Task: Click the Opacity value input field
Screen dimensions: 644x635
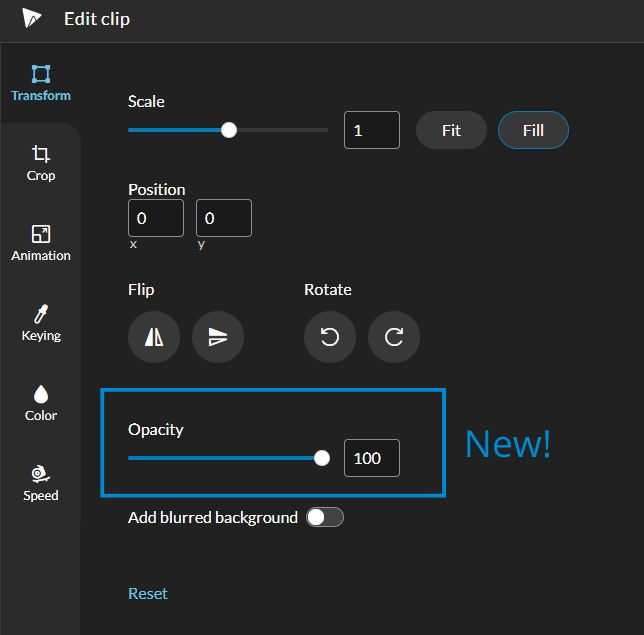Action: (371, 458)
